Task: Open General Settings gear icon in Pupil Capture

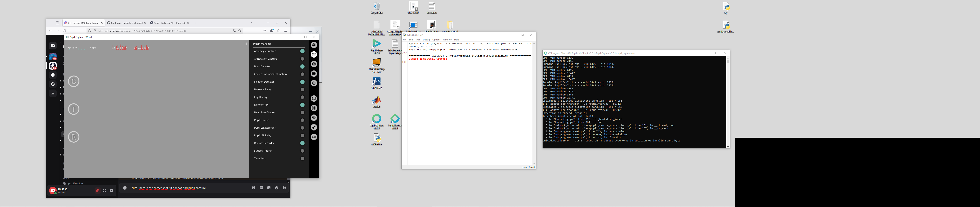Action: pos(314,45)
